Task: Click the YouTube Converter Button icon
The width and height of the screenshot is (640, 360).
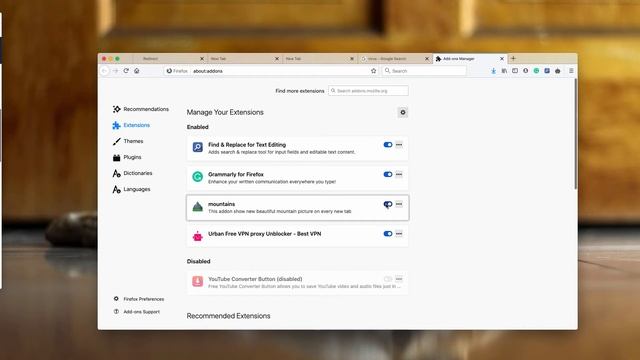Action: (198, 281)
